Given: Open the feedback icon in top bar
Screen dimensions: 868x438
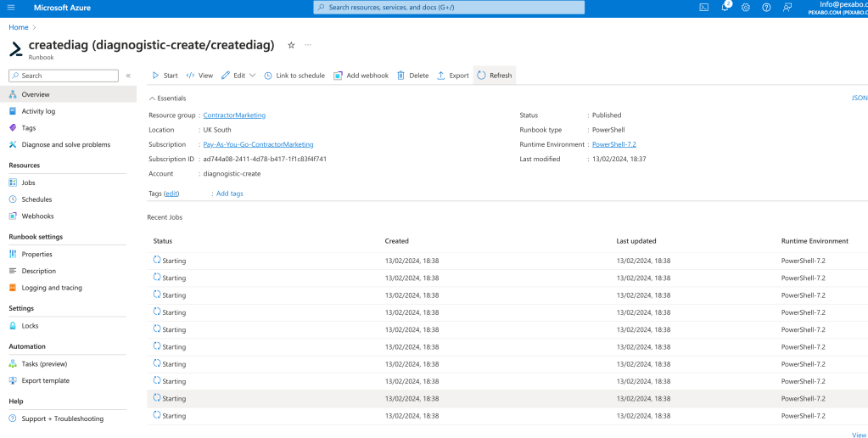Looking at the screenshot, I should pos(787,8).
